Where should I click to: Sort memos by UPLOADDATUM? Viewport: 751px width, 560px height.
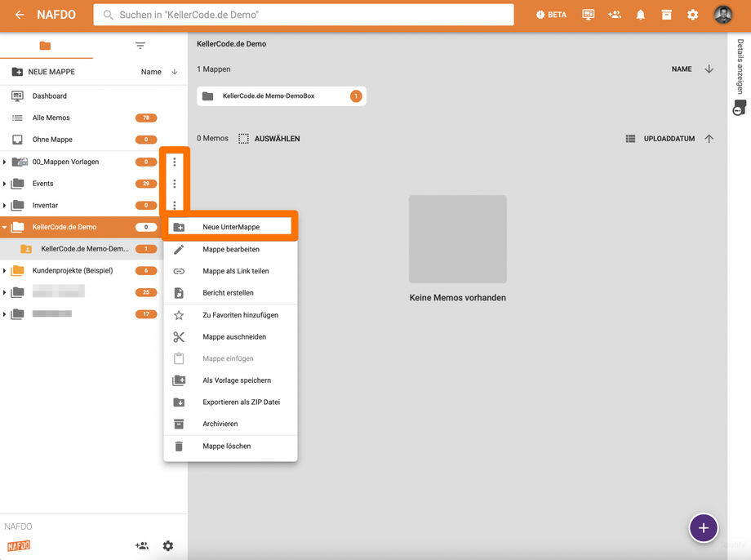669,139
